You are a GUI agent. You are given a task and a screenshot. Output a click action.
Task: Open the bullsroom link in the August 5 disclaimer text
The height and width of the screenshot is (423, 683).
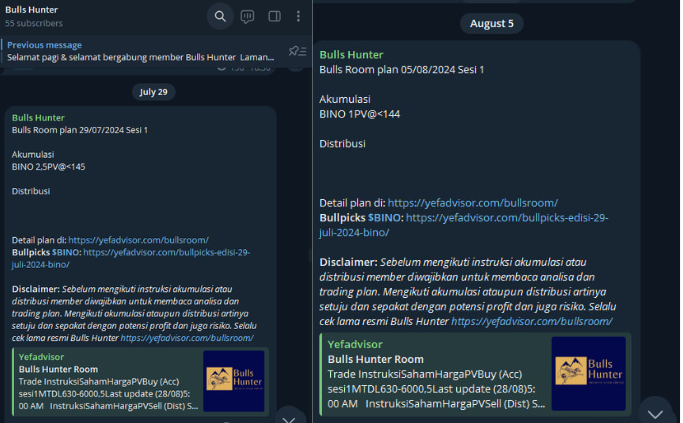click(531, 321)
